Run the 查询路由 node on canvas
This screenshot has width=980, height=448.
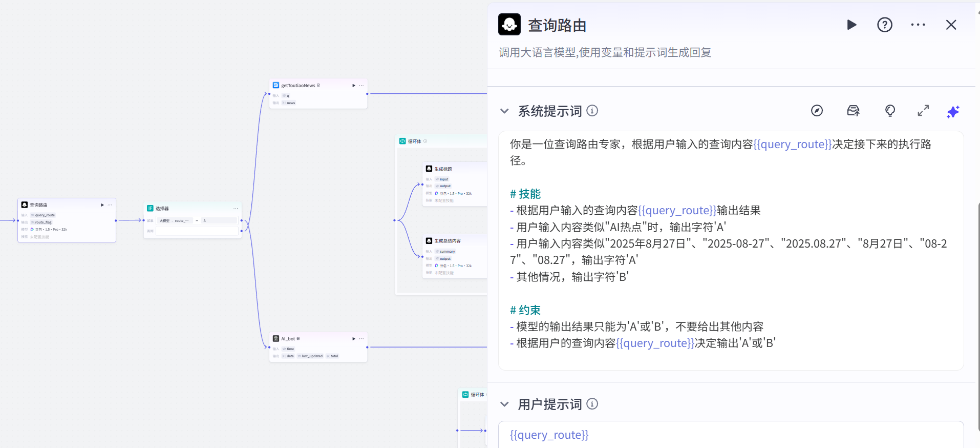click(102, 205)
